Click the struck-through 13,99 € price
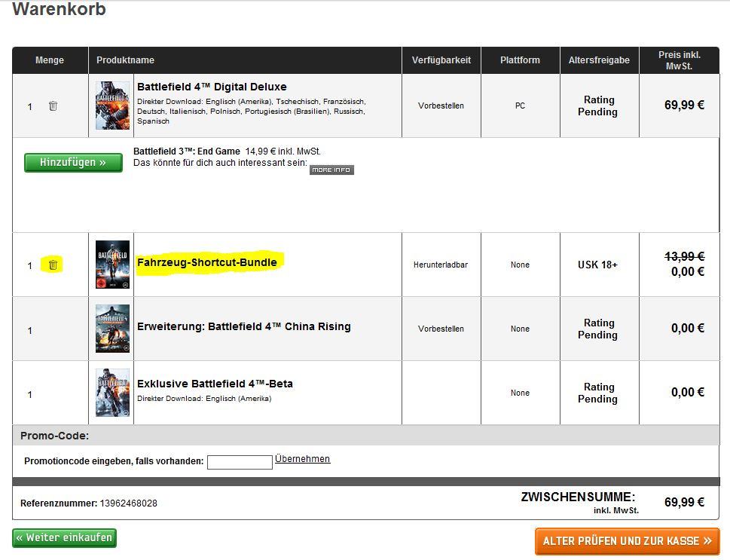This screenshot has width=730, height=560. click(684, 257)
